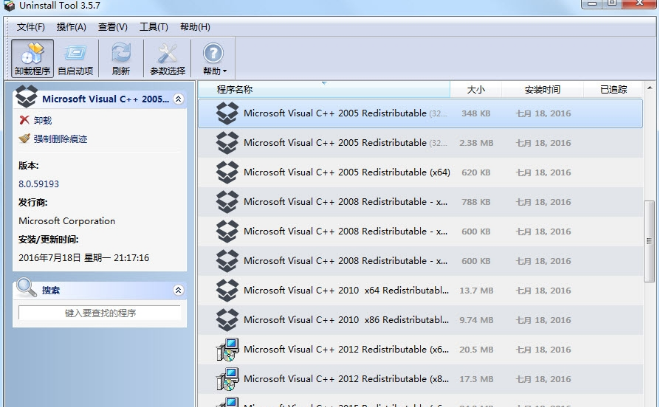Click the icon of the 2.38 MB 2005 Redistributable
Viewport: 659px width, 407px height.
[x=227, y=143]
